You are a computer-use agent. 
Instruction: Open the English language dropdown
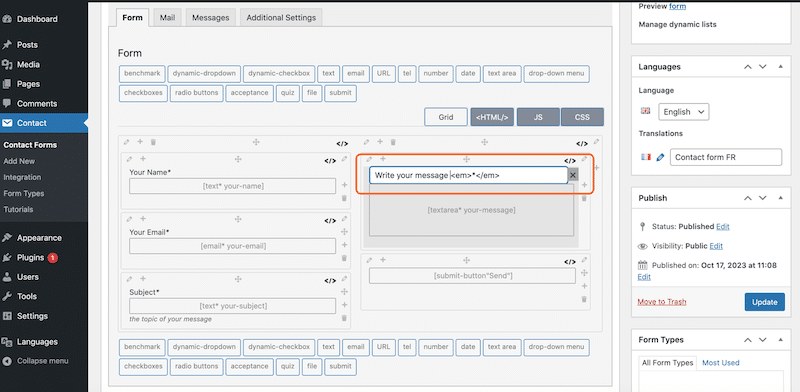[x=683, y=112]
